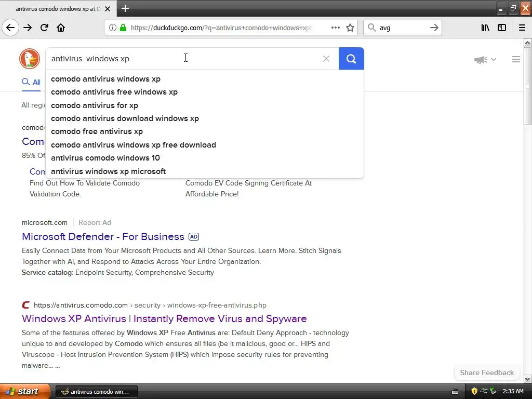The width and height of the screenshot is (532, 399).
Task: Click the network connection tray icon
Action: pyautogui.click(x=484, y=392)
